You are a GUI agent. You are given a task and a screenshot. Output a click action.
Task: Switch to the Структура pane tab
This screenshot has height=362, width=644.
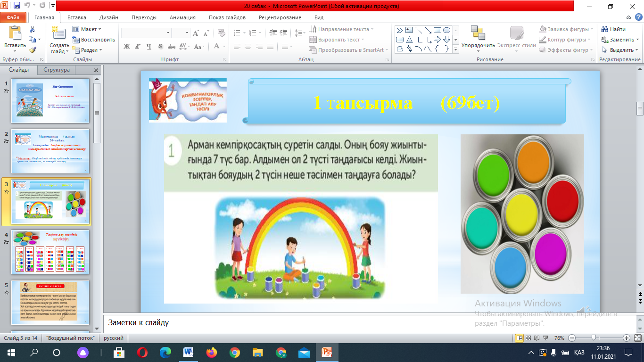(x=57, y=70)
